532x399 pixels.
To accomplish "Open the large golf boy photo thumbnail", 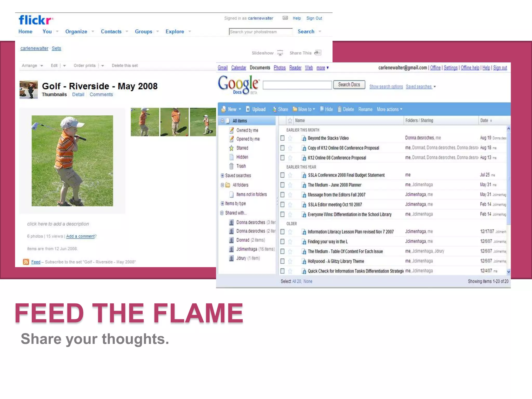I will coord(72,161).
